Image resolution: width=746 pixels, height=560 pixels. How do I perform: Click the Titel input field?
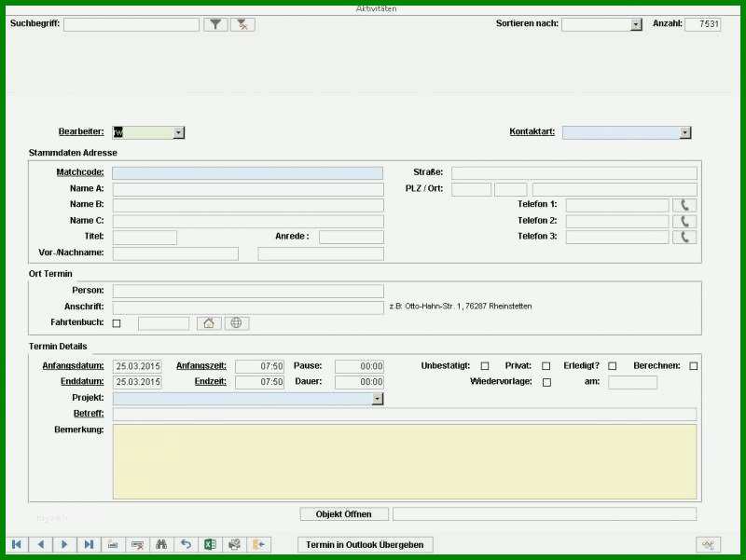145,238
